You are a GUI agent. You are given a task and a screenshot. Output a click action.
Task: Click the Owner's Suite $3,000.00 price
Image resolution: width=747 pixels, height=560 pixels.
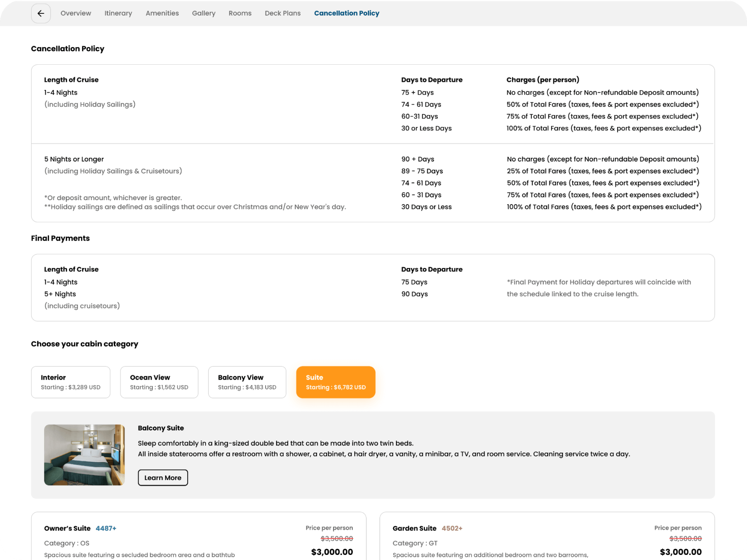(x=332, y=552)
